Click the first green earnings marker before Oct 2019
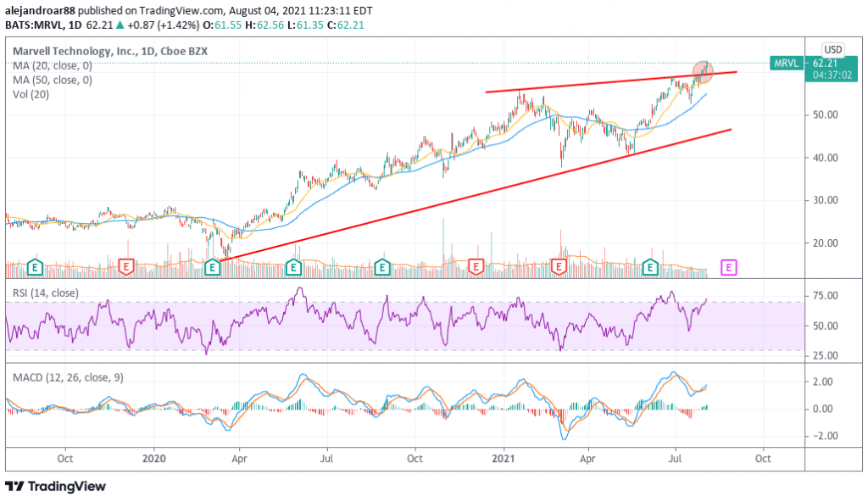Screen dimensions: 868x502 [x=35, y=268]
